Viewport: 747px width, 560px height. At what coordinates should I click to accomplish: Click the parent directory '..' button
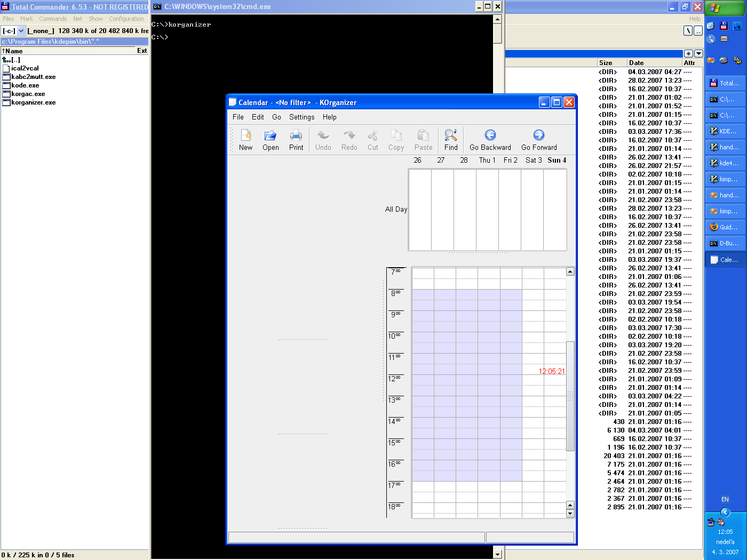click(698, 31)
